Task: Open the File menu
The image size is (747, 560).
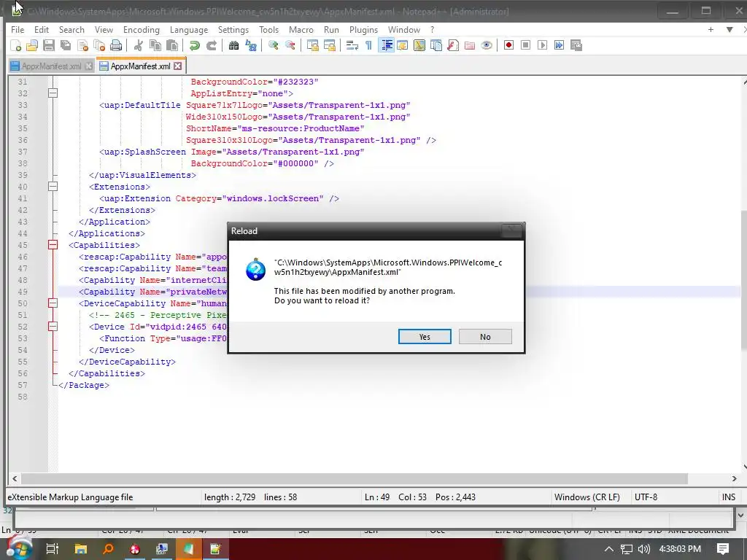Action: (18, 29)
